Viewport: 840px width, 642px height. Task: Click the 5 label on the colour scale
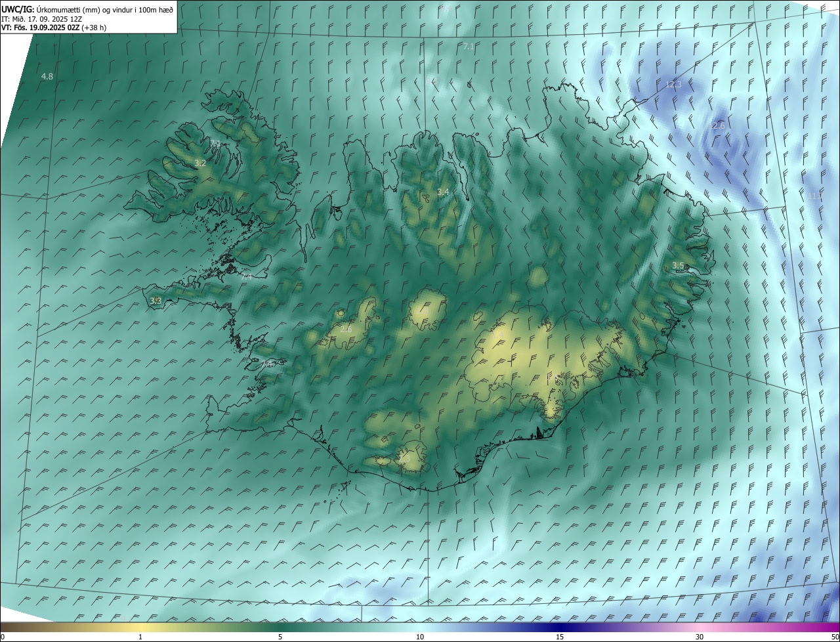[x=280, y=637]
